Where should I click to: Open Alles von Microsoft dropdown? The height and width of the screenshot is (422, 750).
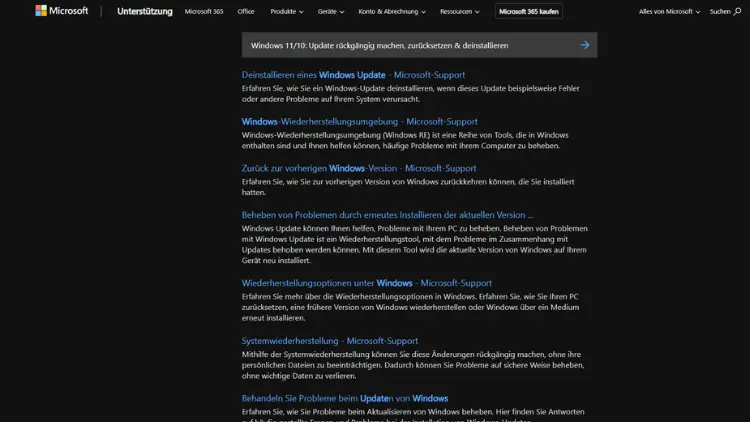click(x=669, y=11)
